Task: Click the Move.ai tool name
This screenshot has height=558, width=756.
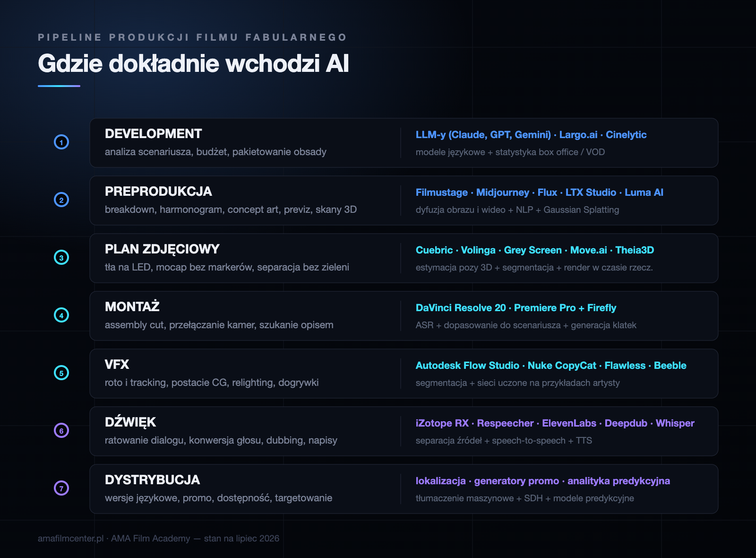Action: [x=589, y=250]
